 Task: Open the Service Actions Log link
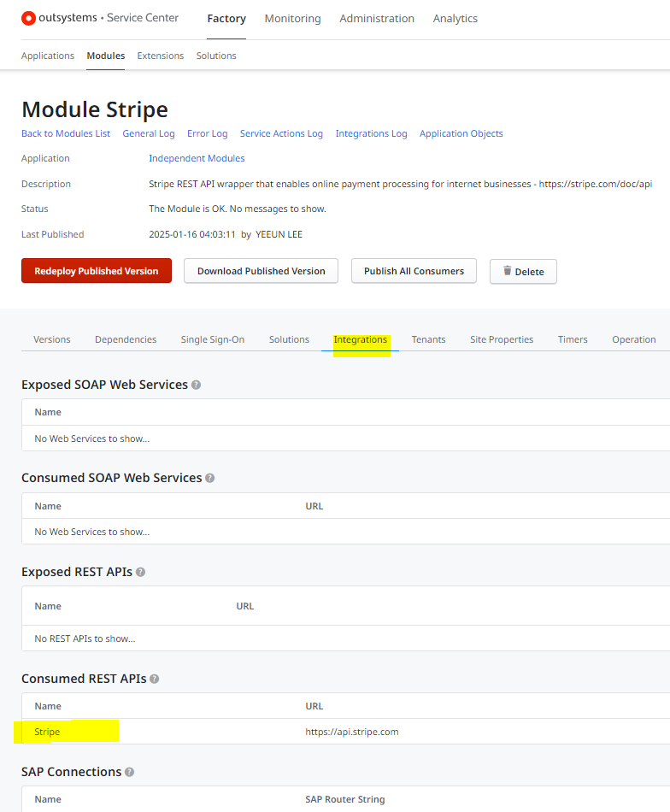click(281, 133)
